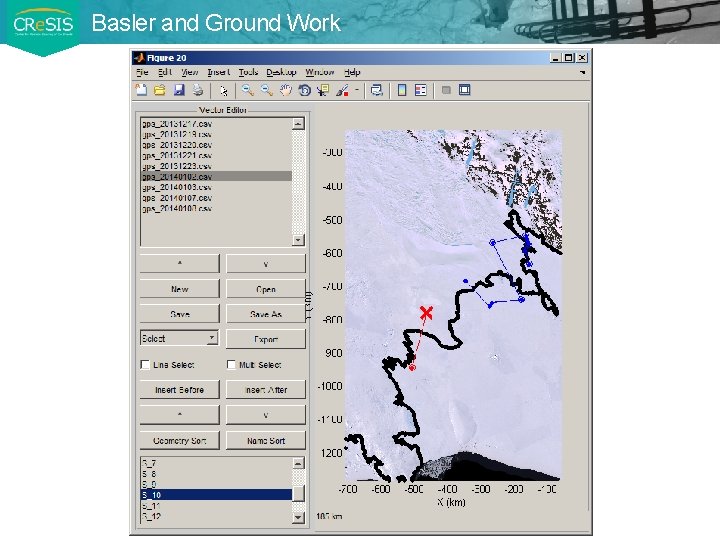Select the Data Cursor tool
Screen dimensions: 720x540
pyautogui.click(x=323, y=90)
